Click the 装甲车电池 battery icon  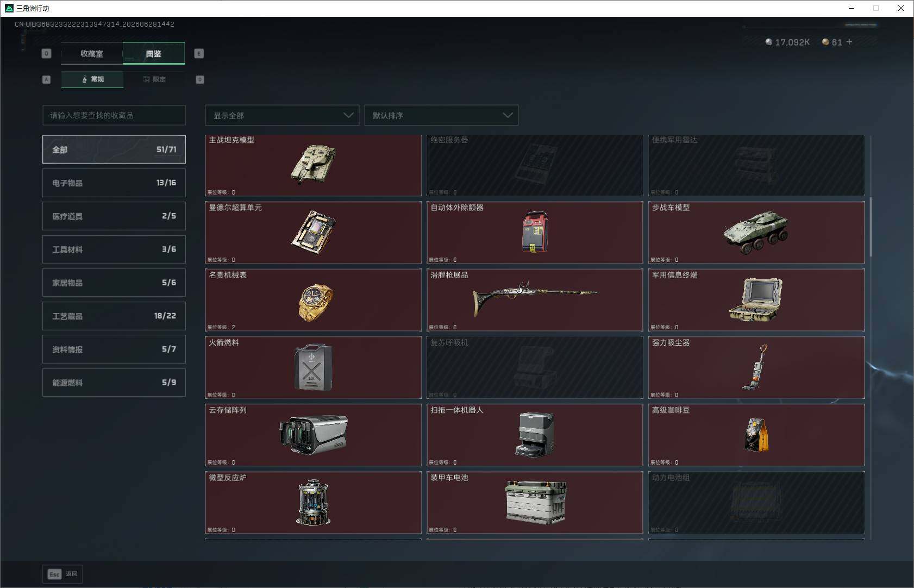[x=536, y=502]
